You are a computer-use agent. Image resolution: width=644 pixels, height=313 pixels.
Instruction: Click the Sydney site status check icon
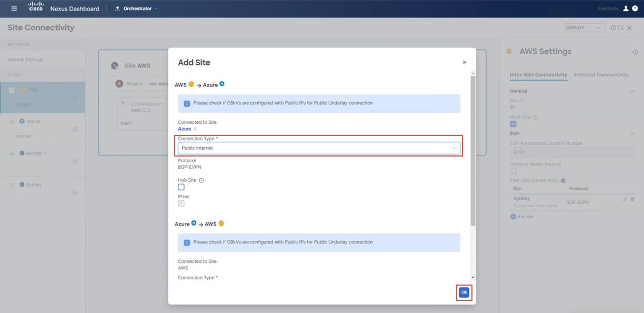pyautogui.click(x=75, y=192)
